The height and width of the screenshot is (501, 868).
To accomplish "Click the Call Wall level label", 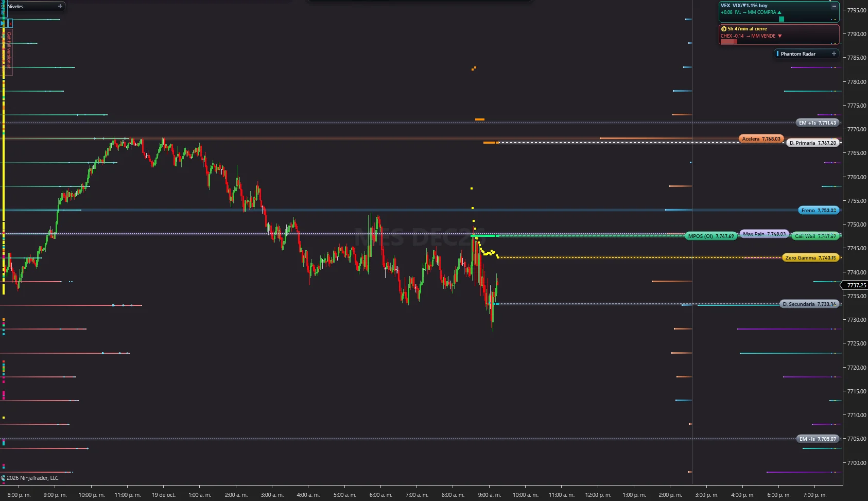I will point(815,236).
